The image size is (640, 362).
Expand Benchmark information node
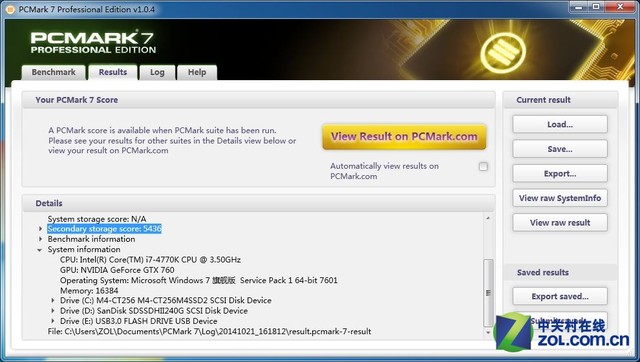click(x=40, y=239)
